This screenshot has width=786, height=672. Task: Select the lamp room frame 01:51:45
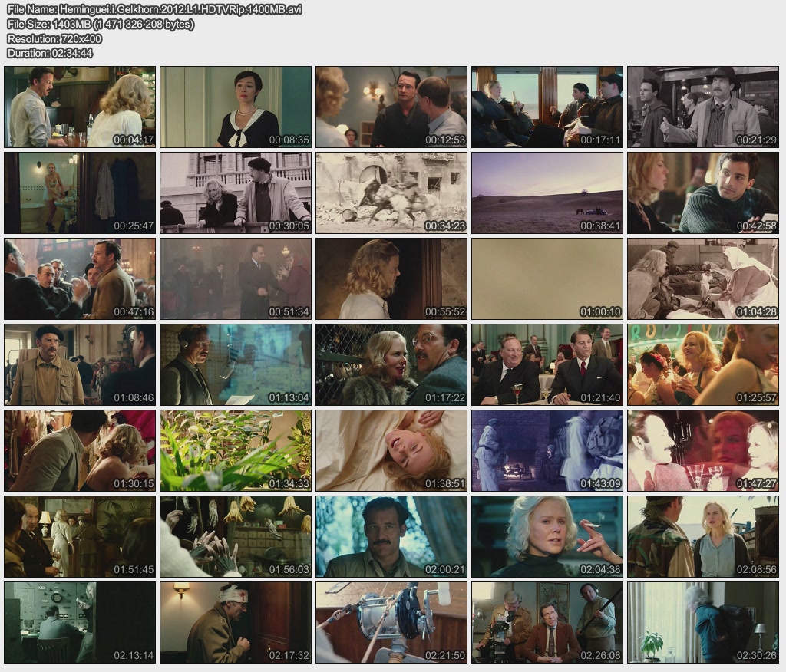pos(80,537)
